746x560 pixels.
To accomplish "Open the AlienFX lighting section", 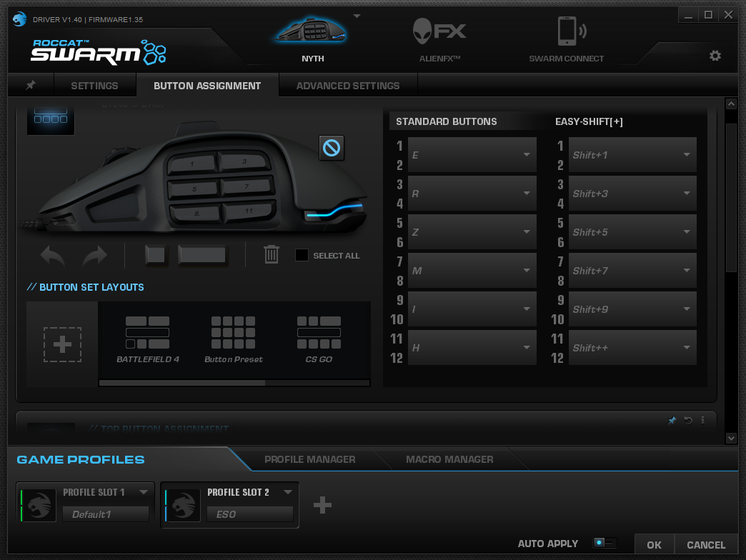I will click(439, 31).
